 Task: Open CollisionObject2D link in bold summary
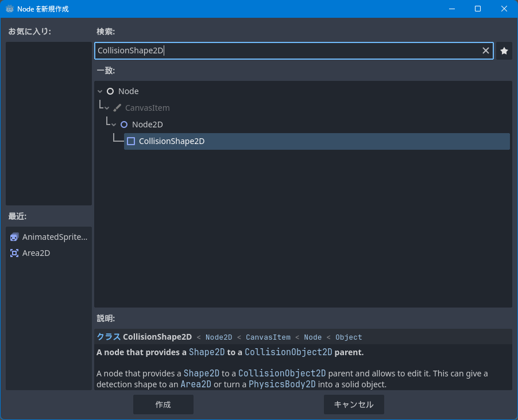tap(288, 352)
